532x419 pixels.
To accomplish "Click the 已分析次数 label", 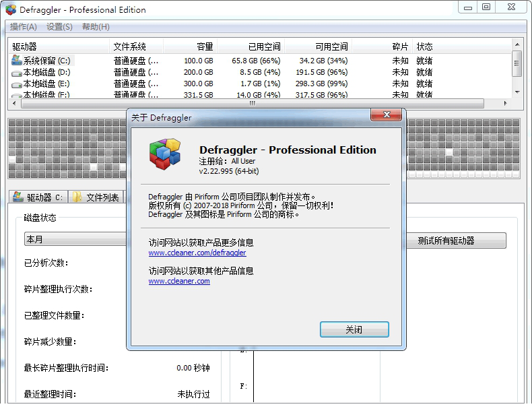I will 46,263.
